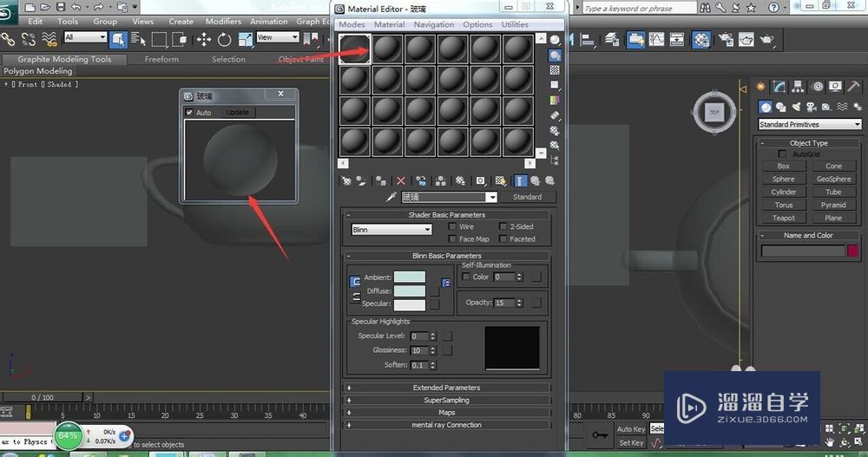Click the Teapot primitive button

[783, 218]
